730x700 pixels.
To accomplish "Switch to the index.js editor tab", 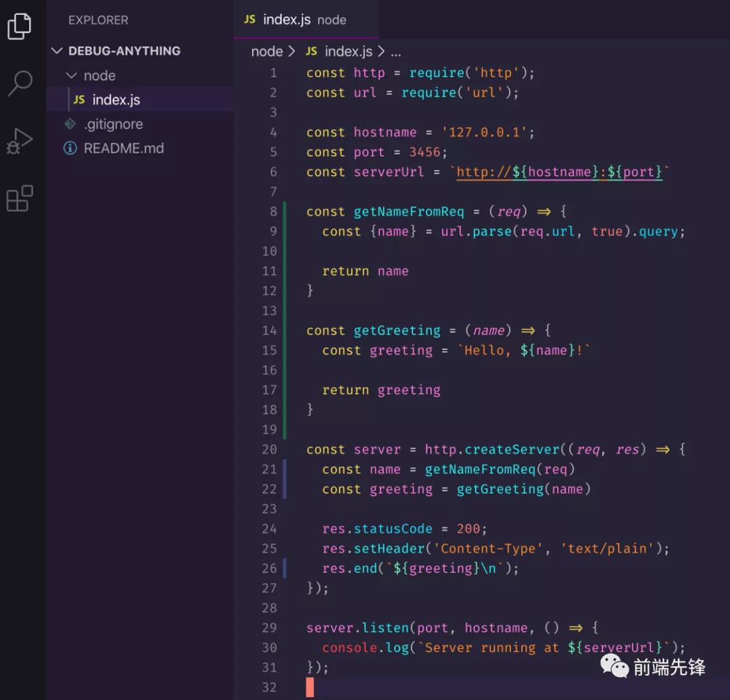I will (287, 20).
